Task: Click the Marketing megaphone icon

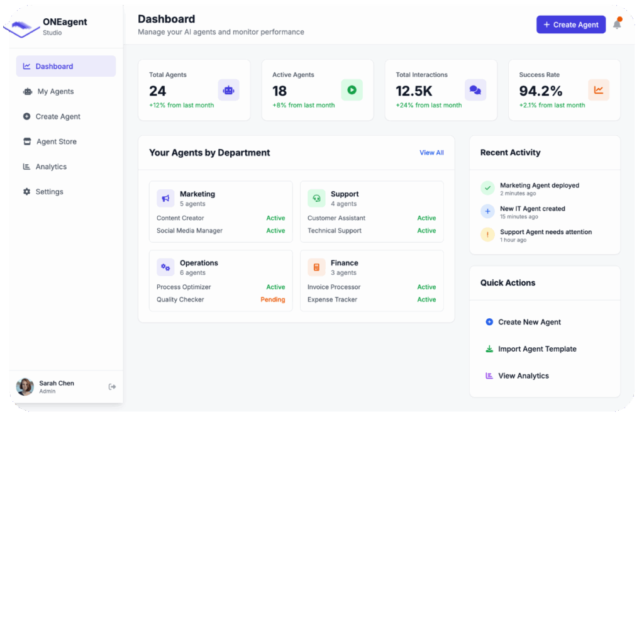Action: coord(165,198)
